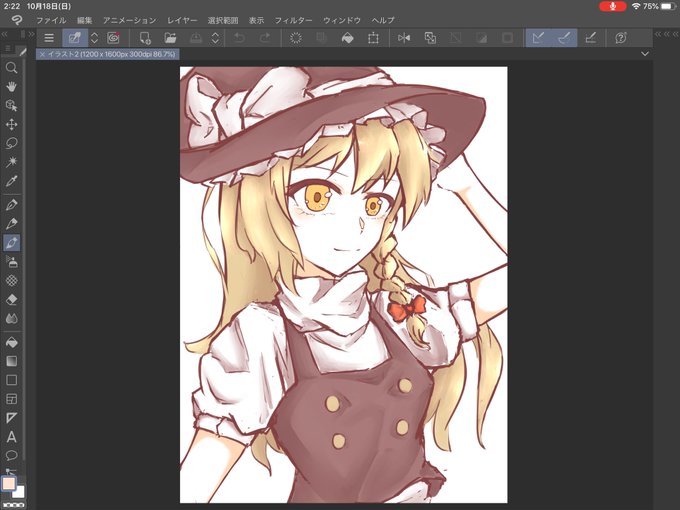Open the フィルター menu
The height and width of the screenshot is (510, 680).
click(x=293, y=20)
